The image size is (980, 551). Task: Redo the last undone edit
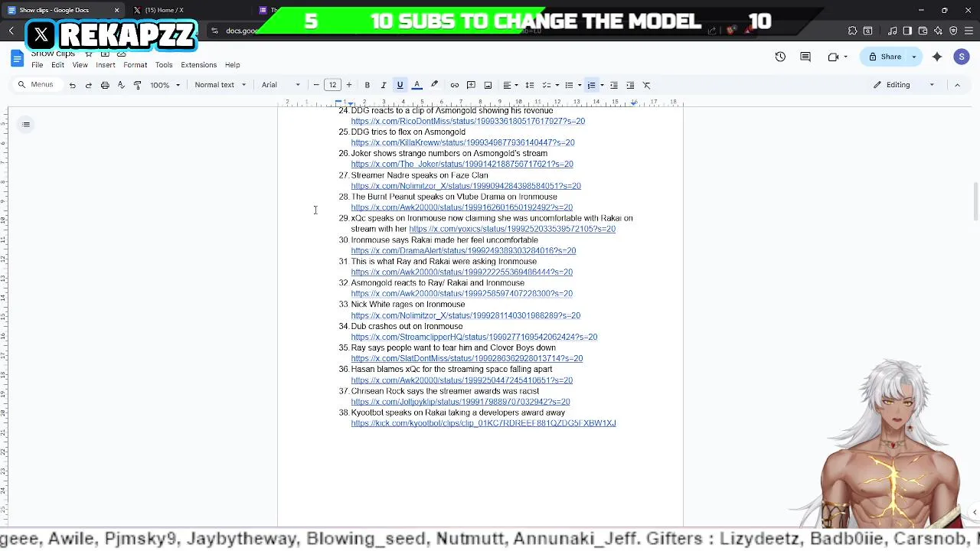pos(88,85)
